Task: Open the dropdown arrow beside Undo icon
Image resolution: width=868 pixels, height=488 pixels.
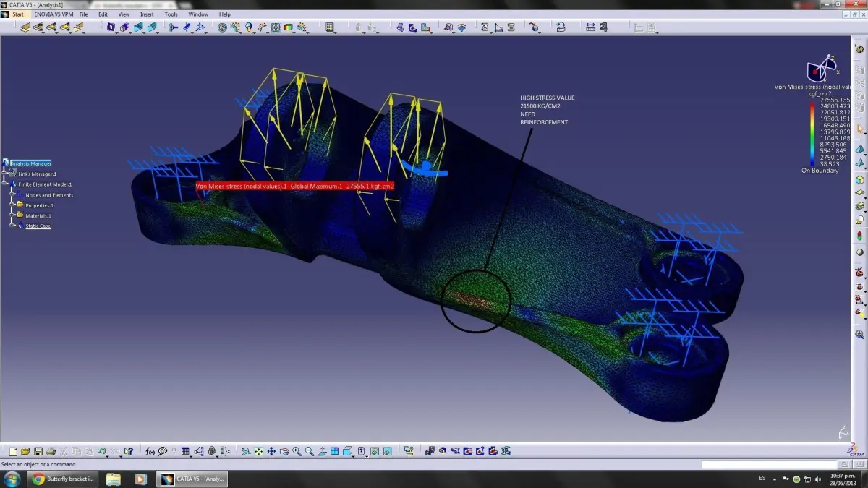Action: coord(107,455)
